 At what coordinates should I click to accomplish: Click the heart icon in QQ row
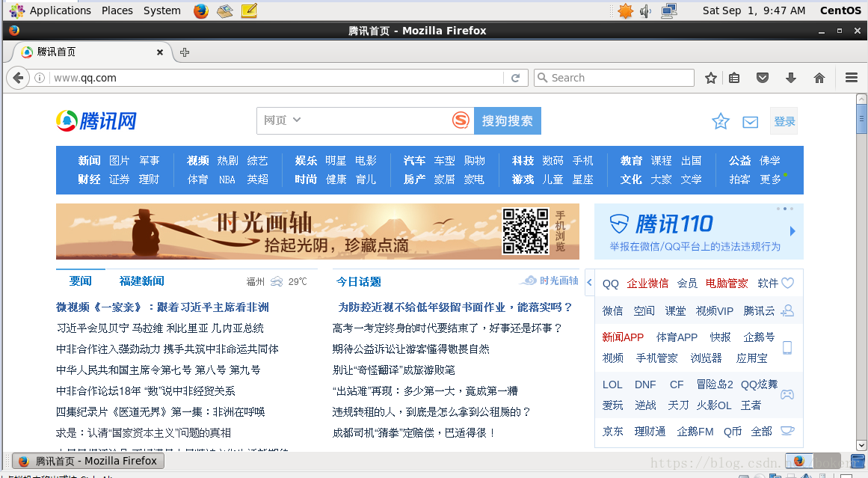pos(787,283)
